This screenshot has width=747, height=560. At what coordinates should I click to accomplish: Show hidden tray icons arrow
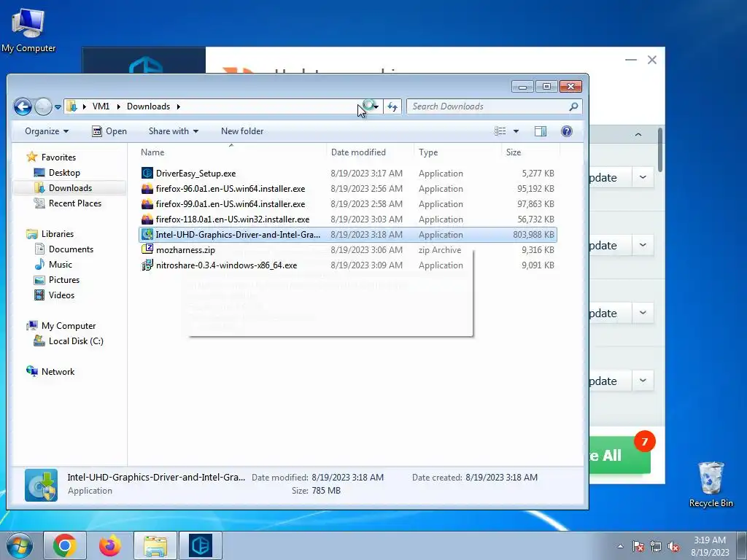click(x=620, y=546)
